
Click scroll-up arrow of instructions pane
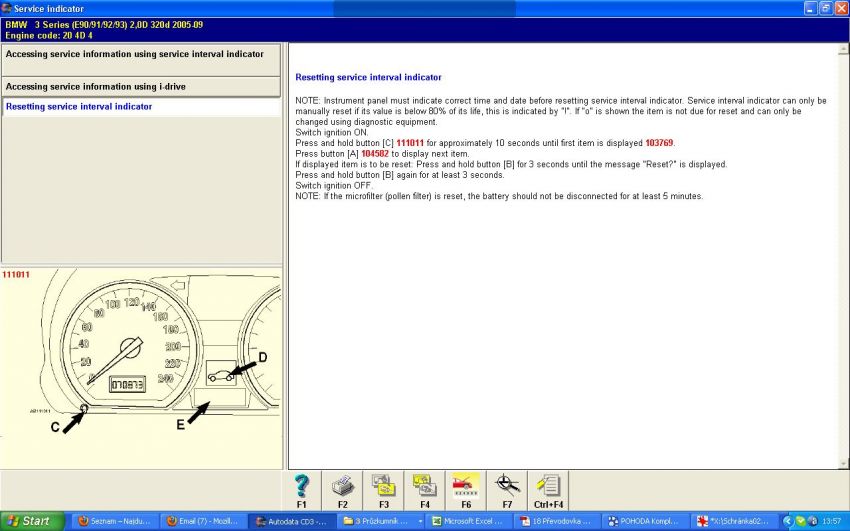[843, 49]
